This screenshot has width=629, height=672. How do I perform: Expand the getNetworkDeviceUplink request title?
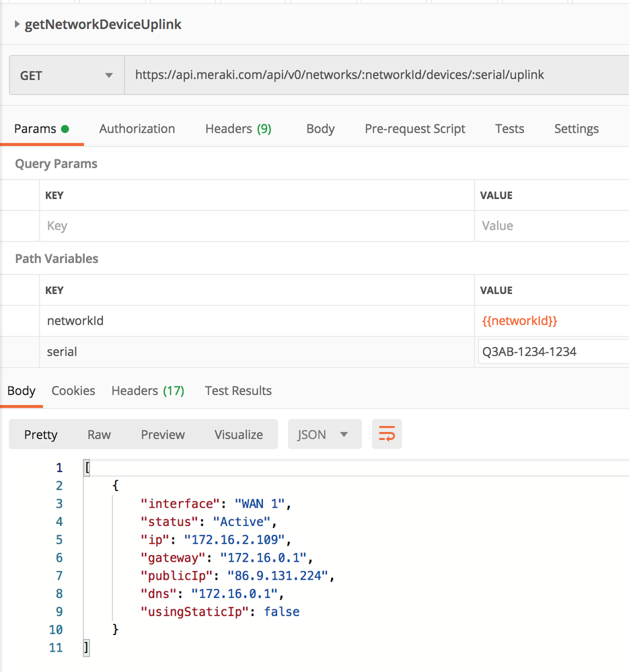tap(17, 26)
